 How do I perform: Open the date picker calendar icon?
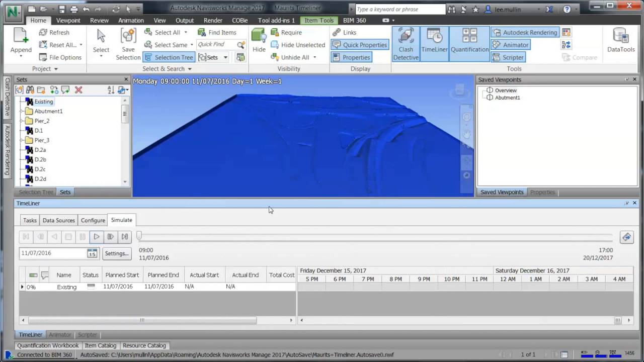[92, 253]
